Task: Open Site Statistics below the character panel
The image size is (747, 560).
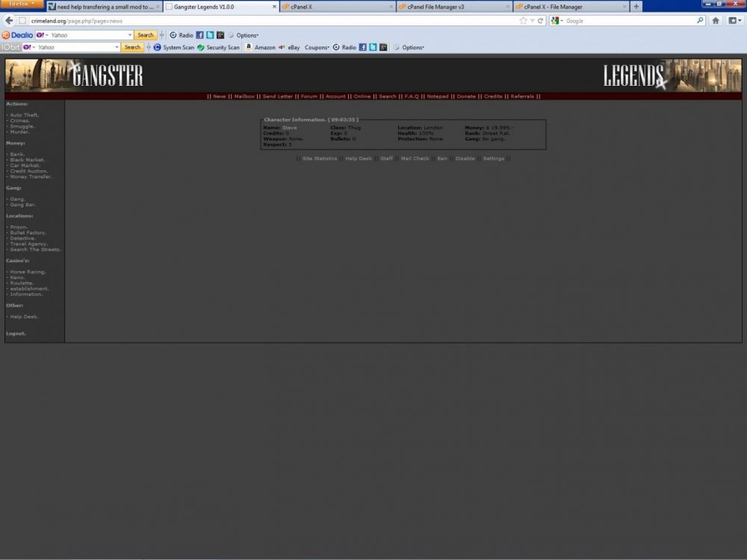Action: coord(320,158)
